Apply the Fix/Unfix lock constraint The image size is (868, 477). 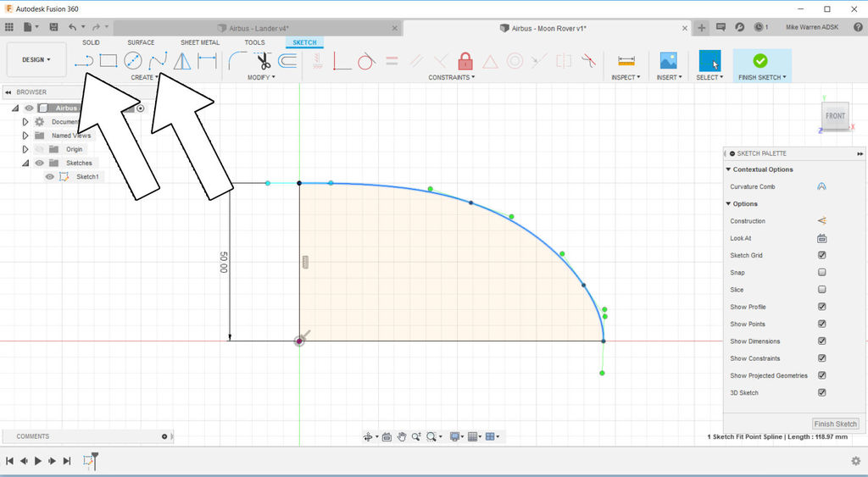[x=465, y=61]
